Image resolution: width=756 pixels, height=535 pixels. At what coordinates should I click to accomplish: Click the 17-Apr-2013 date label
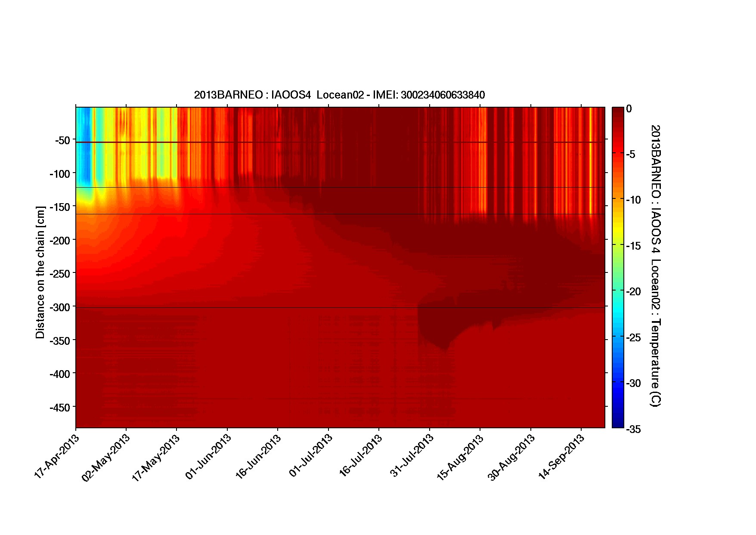point(57,456)
